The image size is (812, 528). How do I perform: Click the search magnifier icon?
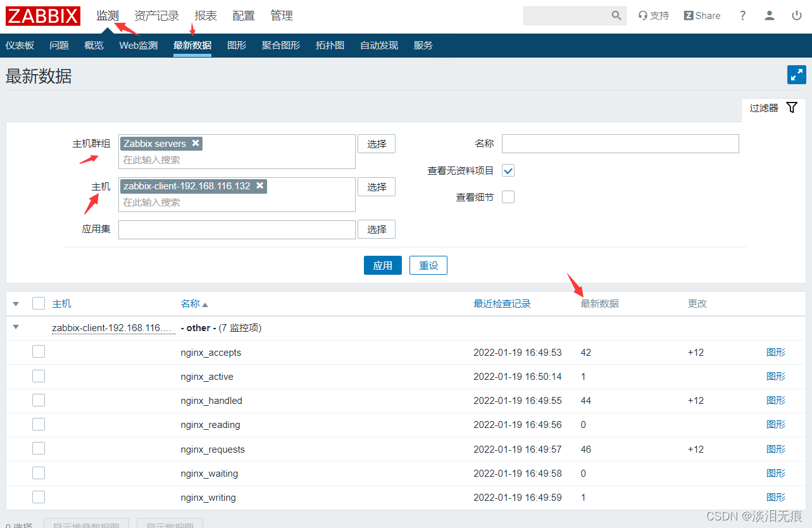coord(616,16)
